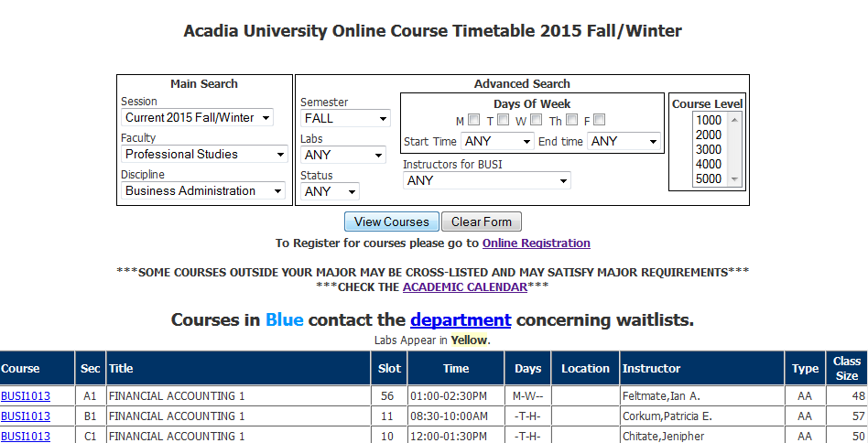Click the Time column header
868x443 pixels.
click(456, 368)
